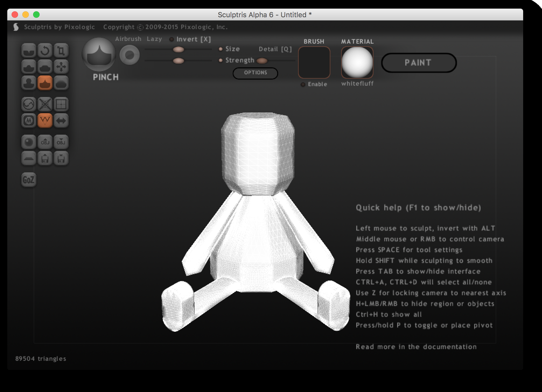The image size is (542, 392).
Task: Click the GoZ button
Action: 29,180
